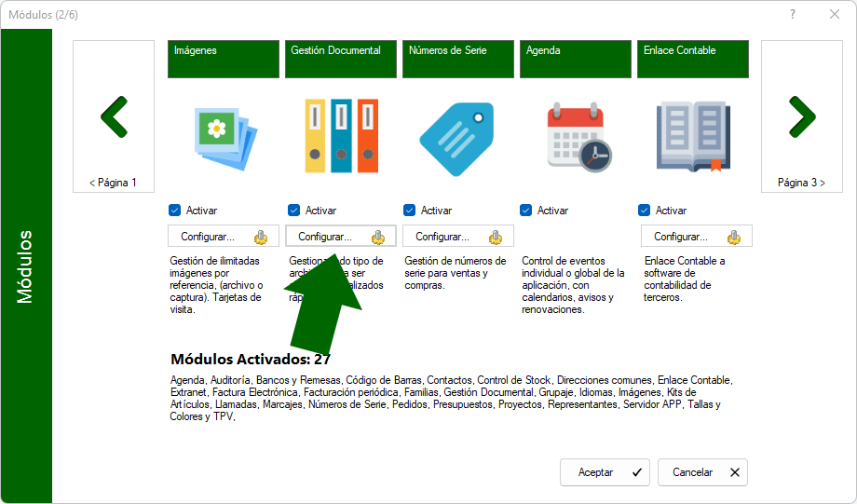Screen dimensions: 857x504
Task: Disable Activar for Números de Serie
Action: pos(410,211)
